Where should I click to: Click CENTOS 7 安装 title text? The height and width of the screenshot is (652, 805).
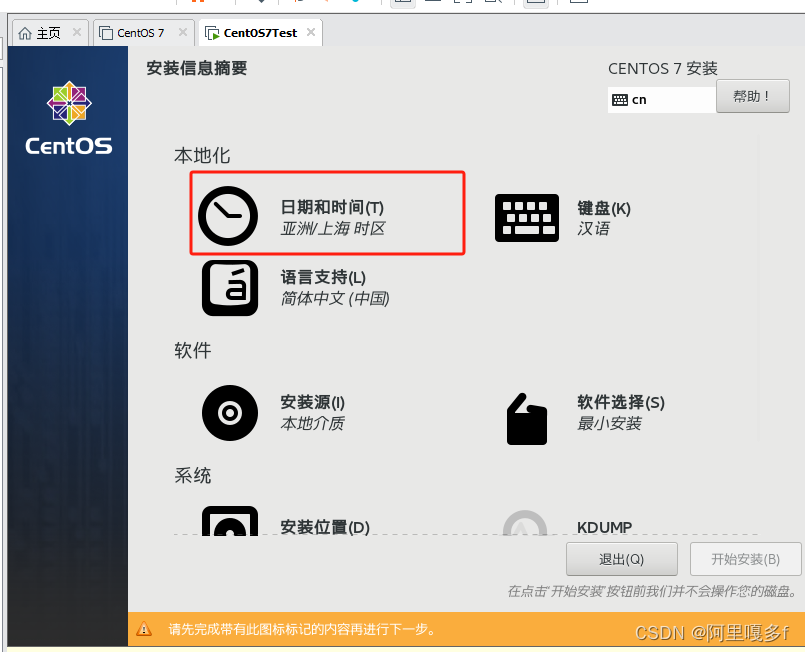pyautogui.click(x=663, y=68)
